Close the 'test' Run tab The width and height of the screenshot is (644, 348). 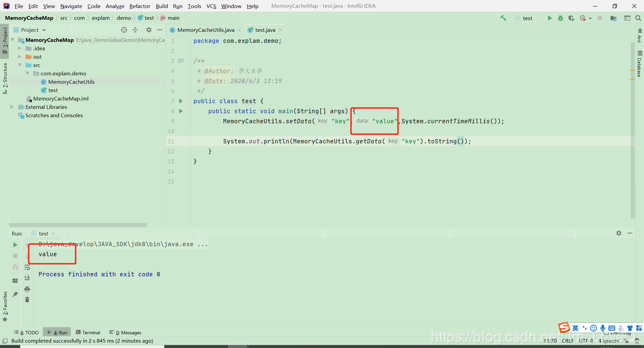tap(53, 233)
